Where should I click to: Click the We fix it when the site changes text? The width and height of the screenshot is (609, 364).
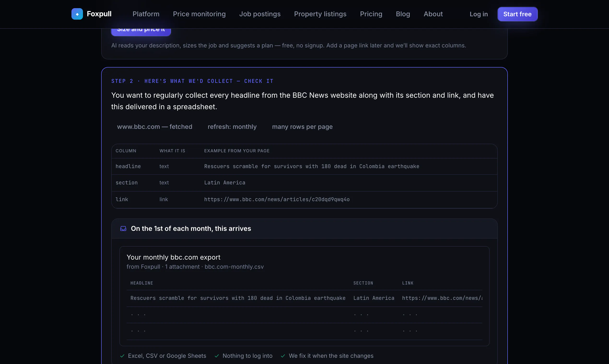click(331, 356)
